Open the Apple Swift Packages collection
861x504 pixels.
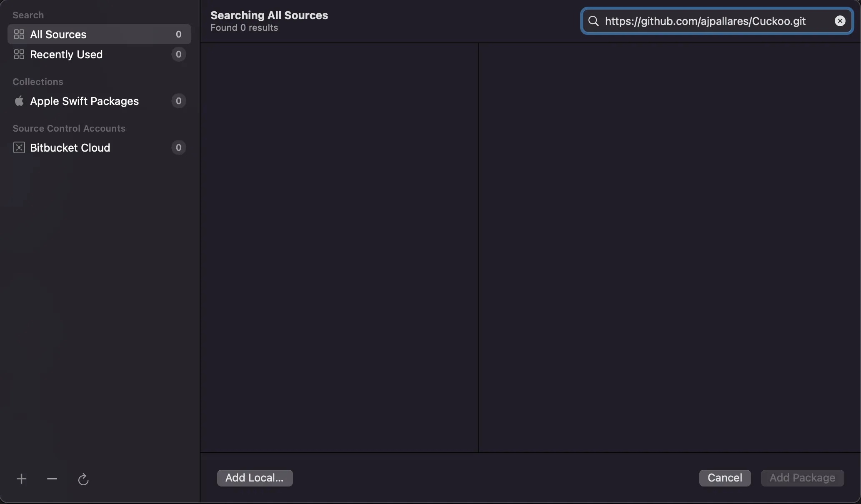[x=84, y=101]
